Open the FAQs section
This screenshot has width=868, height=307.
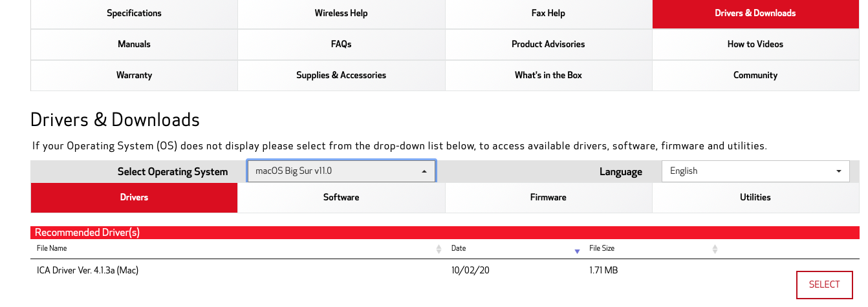point(341,44)
